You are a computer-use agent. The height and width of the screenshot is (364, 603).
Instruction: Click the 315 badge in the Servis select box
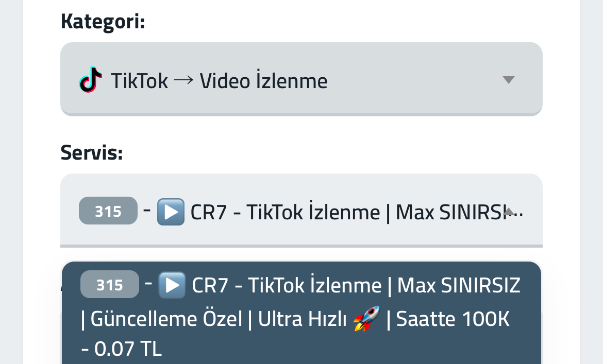pos(108,211)
